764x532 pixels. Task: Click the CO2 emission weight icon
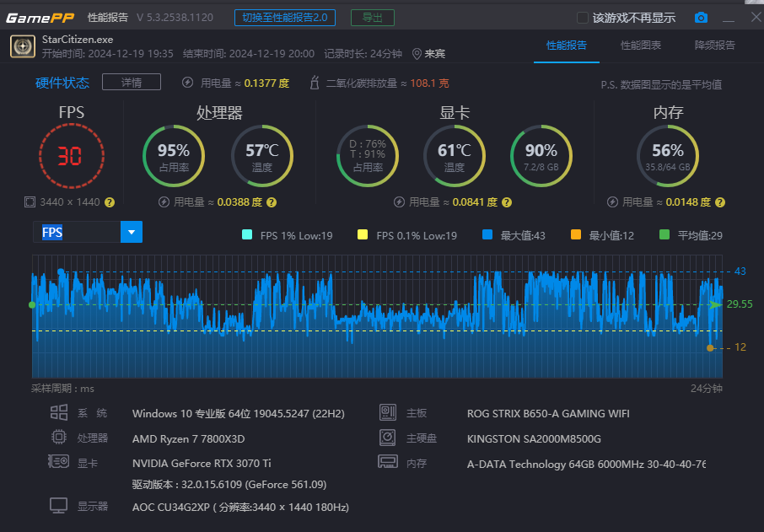pos(315,83)
